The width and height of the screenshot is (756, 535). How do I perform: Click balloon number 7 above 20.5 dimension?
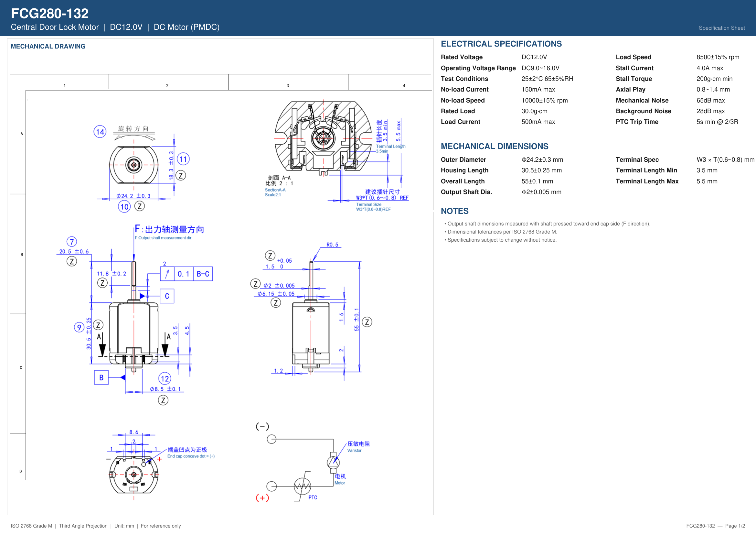pos(72,242)
